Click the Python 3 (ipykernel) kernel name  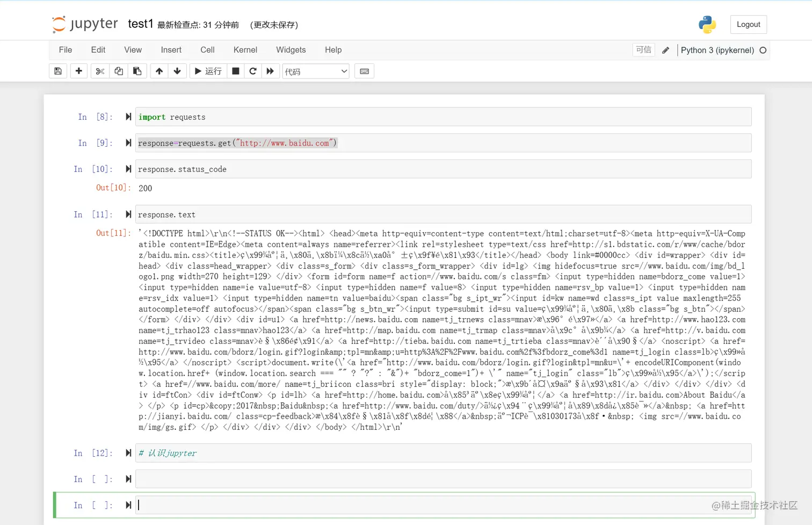717,50
